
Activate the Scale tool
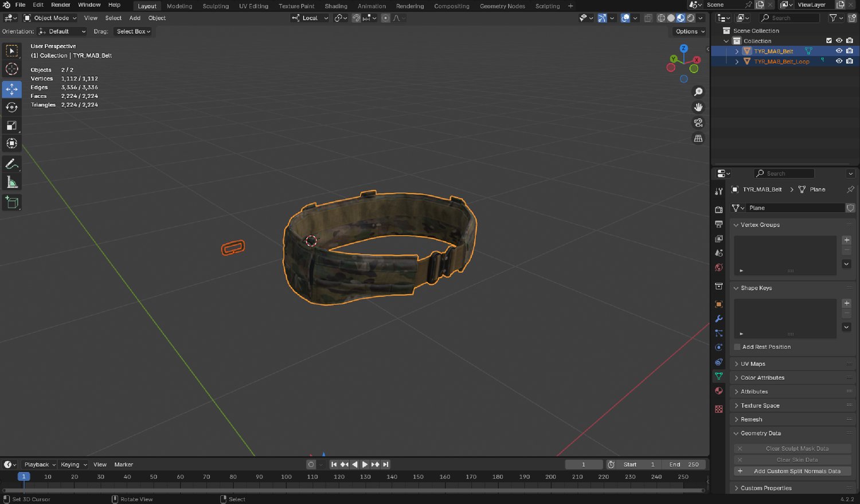click(x=11, y=126)
